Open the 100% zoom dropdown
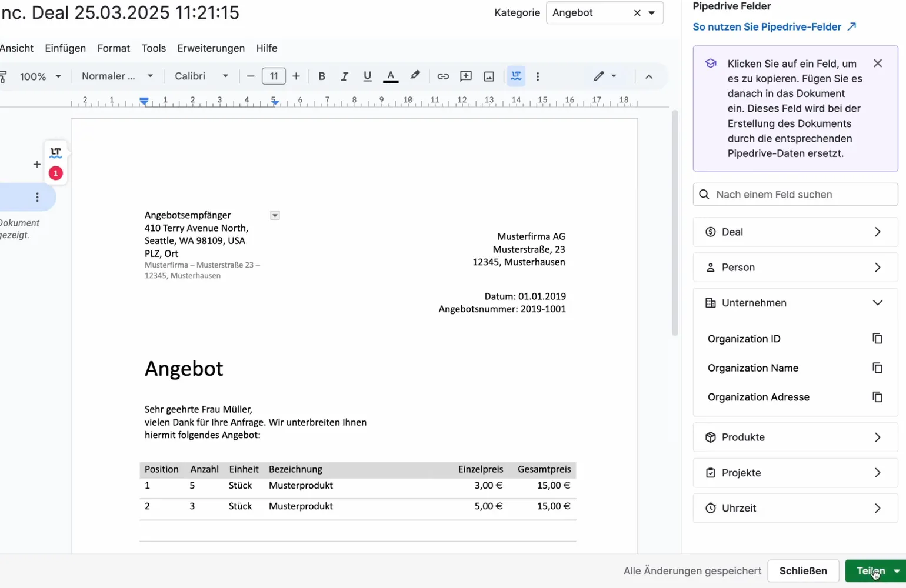The height and width of the screenshot is (588, 906). click(x=40, y=76)
